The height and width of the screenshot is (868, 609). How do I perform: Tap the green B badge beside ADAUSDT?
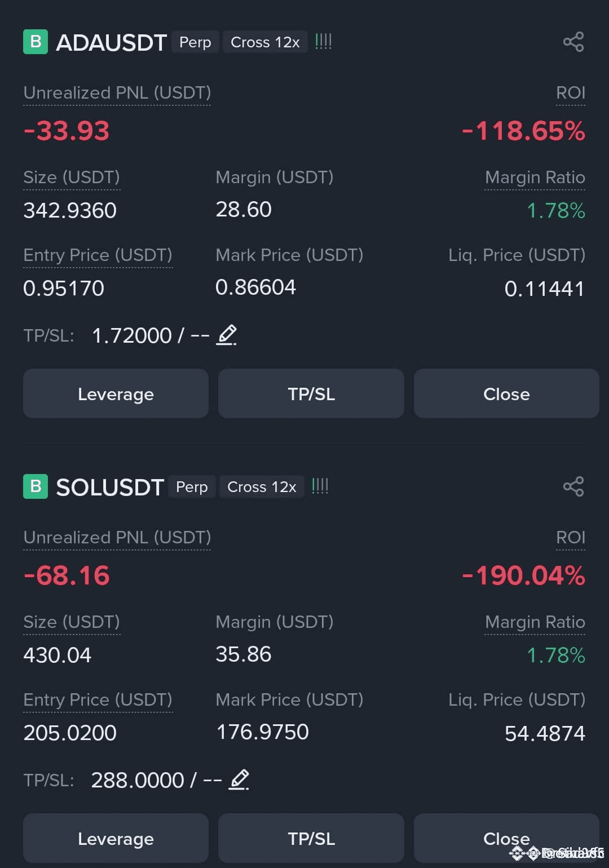tap(36, 42)
